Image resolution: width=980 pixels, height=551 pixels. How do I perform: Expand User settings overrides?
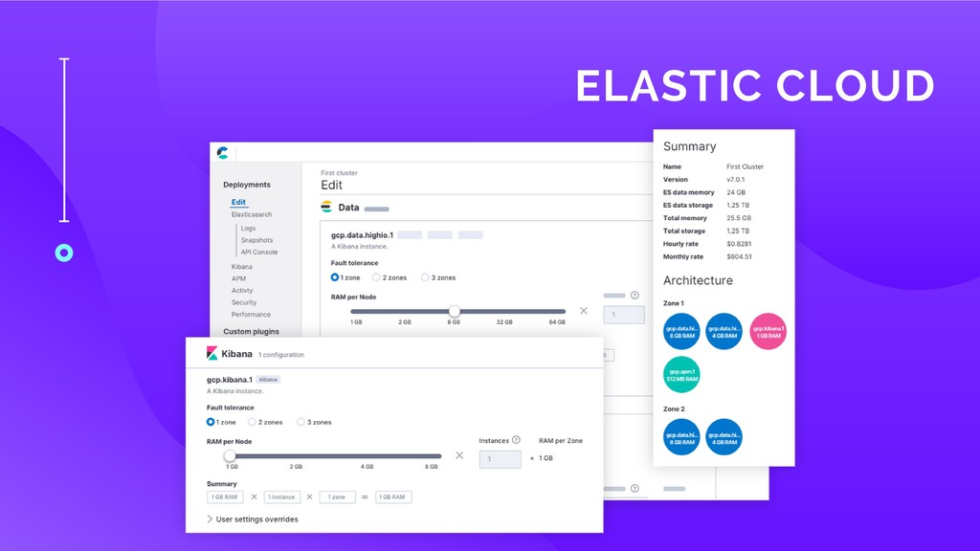[253, 519]
